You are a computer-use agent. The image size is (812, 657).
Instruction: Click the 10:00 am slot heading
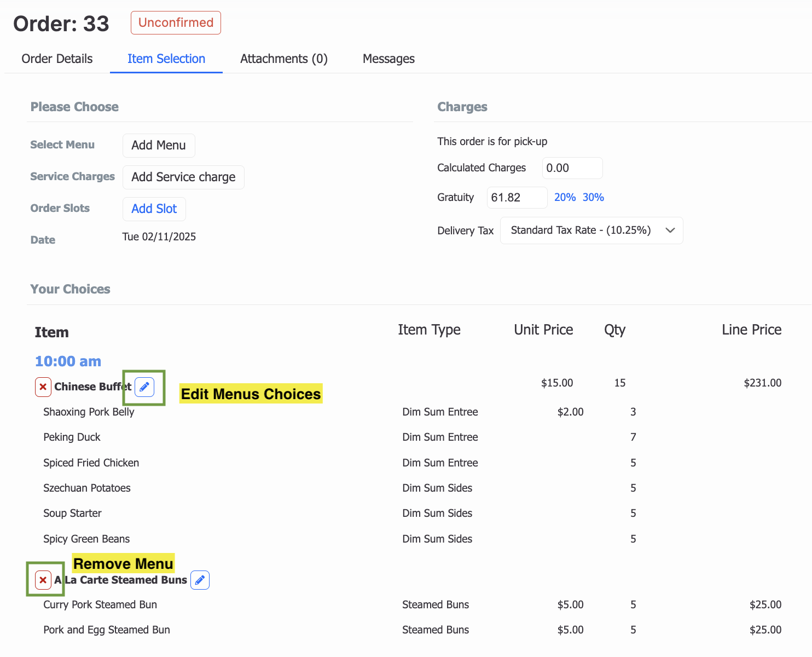click(x=68, y=361)
